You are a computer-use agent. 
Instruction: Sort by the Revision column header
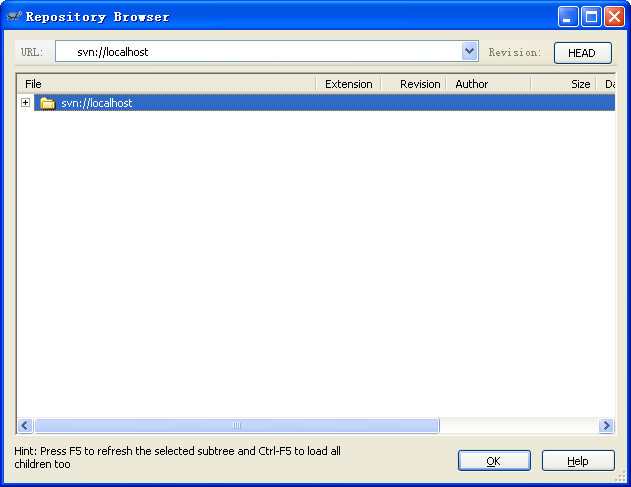click(x=414, y=84)
